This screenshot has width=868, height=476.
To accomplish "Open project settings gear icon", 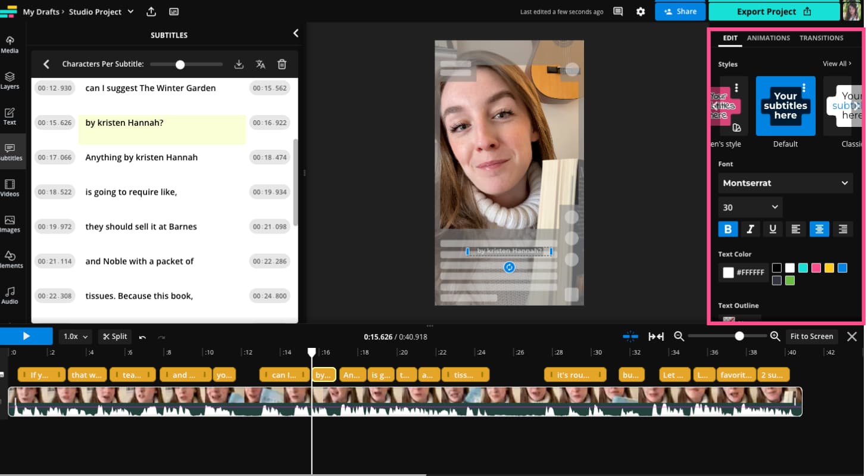I will point(641,11).
